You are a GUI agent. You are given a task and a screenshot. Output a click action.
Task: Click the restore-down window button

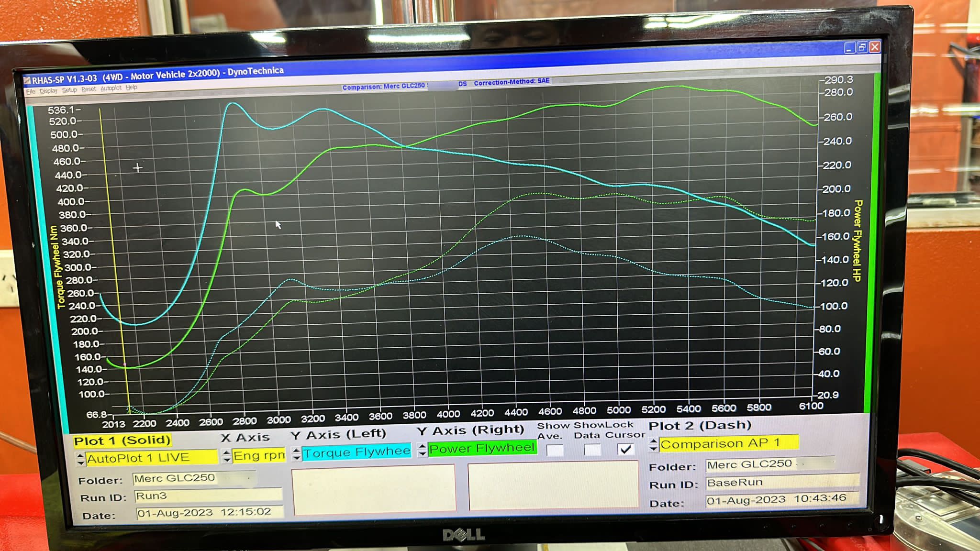862,47
